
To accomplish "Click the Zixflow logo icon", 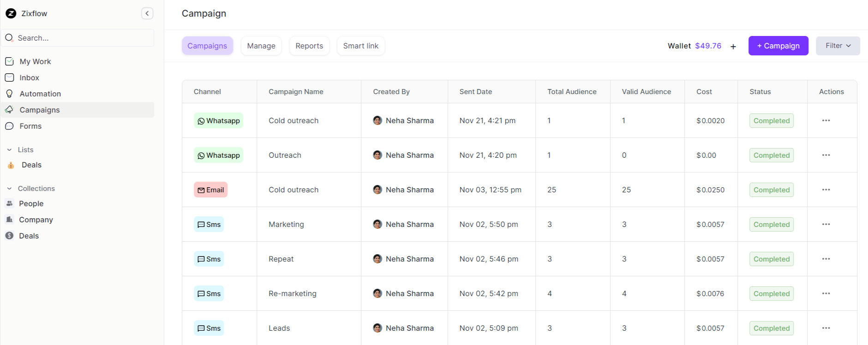I will pyautogui.click(x=11, y=13).
